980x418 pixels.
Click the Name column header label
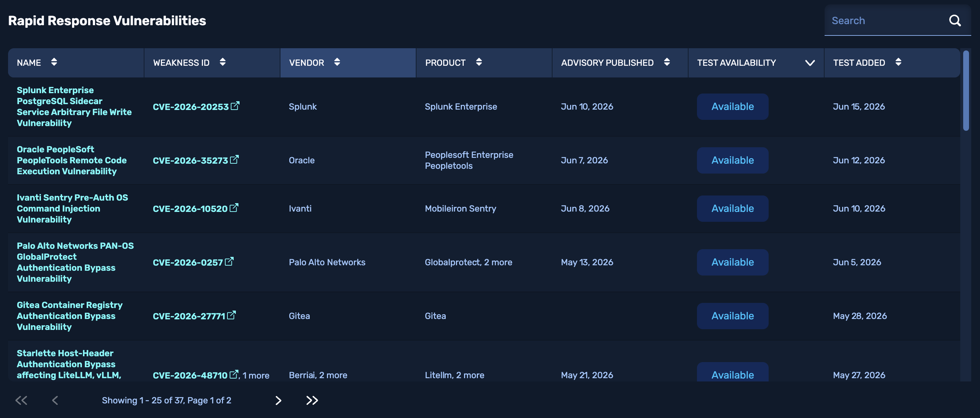29,63
